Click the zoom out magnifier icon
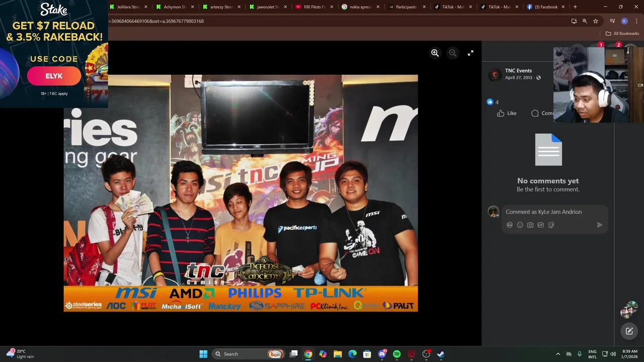644x362 pixels. tap(453, 53)
